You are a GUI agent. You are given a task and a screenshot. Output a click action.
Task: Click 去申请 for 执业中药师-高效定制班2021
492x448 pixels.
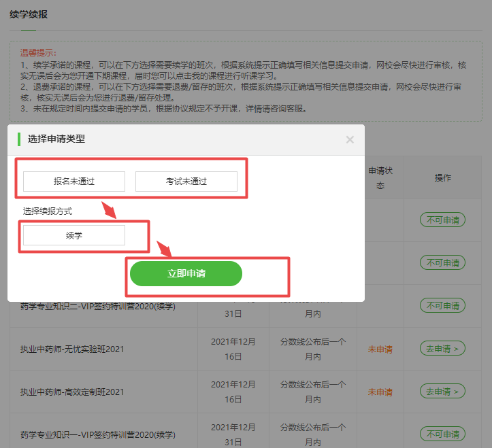[442, 391]
